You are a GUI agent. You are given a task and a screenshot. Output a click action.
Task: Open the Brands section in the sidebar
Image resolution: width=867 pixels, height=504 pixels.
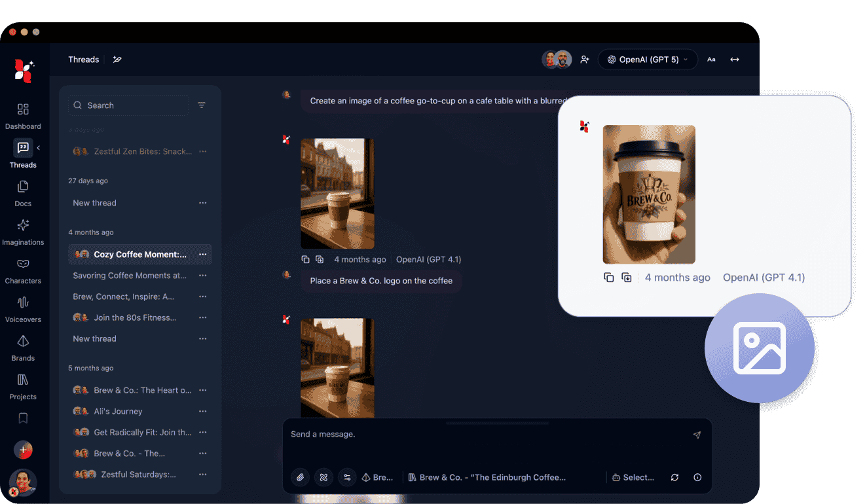coord(23,348)
